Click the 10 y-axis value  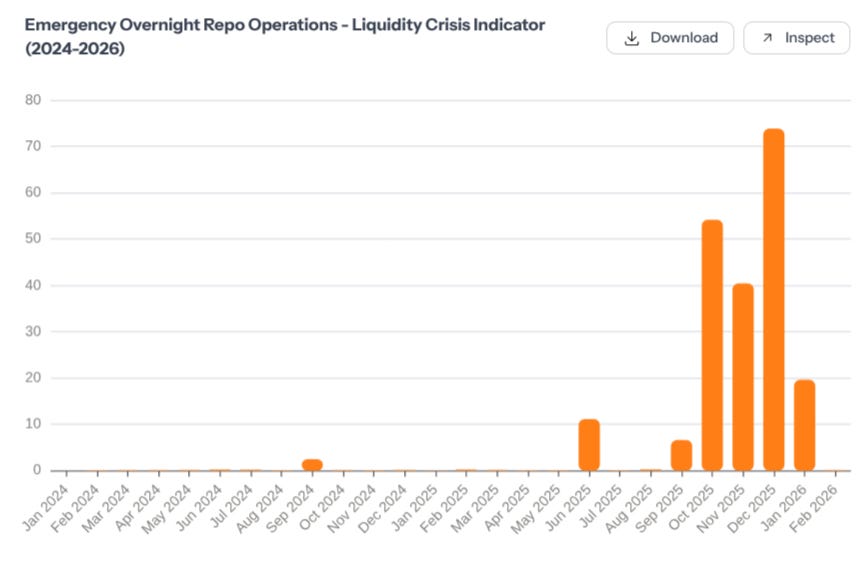point(33,424)
